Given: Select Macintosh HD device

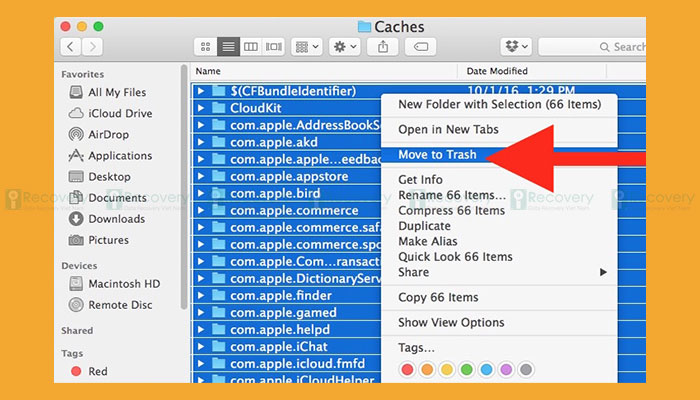Looking at the screenshot, I should pos(114,284).
